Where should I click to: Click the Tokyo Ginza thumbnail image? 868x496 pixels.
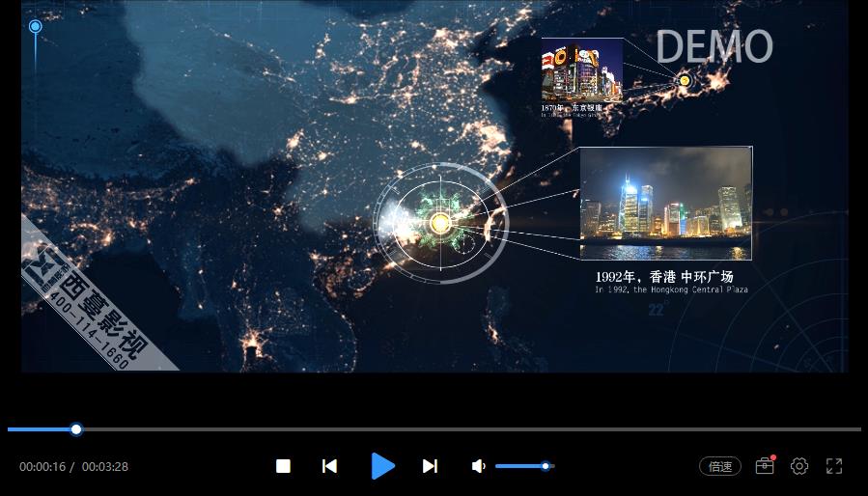pos(581,69)
